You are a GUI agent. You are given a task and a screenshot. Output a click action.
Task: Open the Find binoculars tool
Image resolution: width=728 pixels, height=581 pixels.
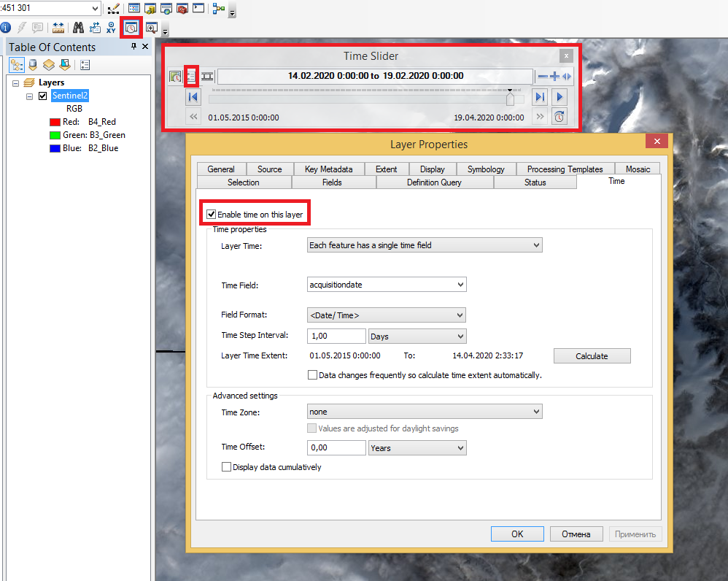[79, 28]
